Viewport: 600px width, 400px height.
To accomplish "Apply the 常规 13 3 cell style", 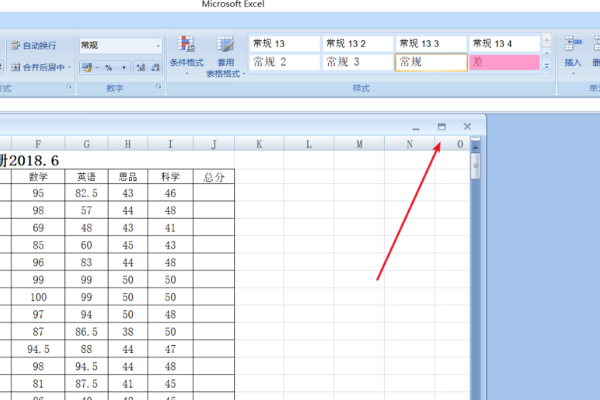I will pyautogui.click(x=431, y=44).
